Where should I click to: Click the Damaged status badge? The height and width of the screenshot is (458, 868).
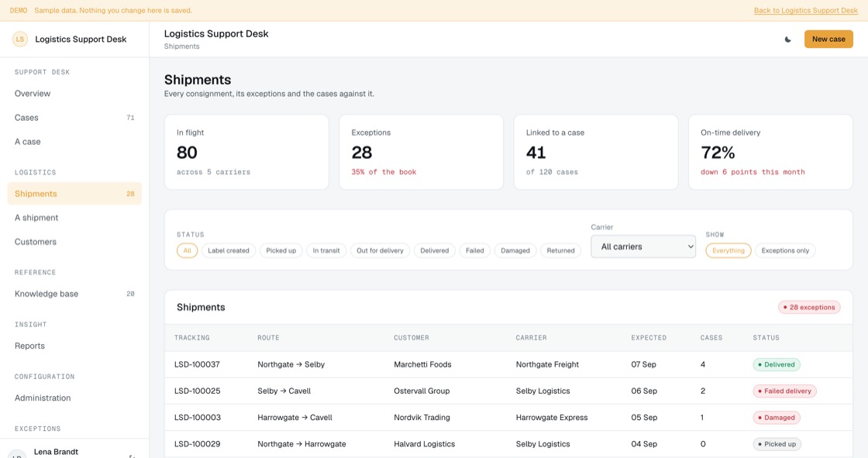click(776, 418)
